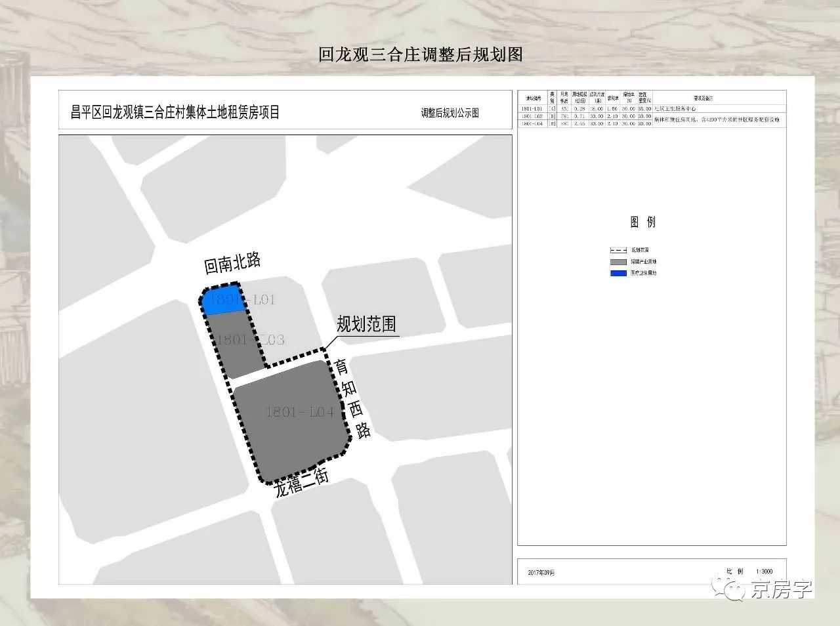Click the 回龙观三合庄调整后规划图 page title
840x626 pixels.
[420, 54]
